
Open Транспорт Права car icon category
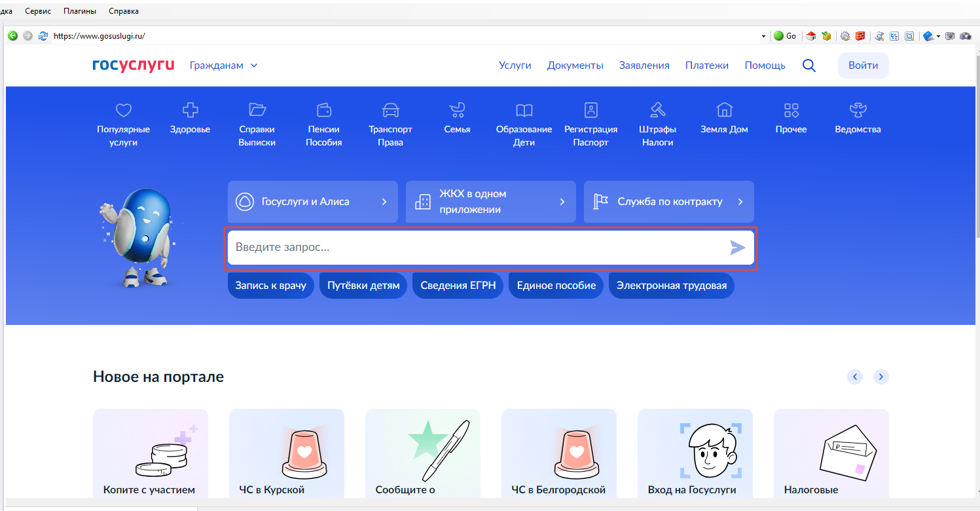point(391,124)
